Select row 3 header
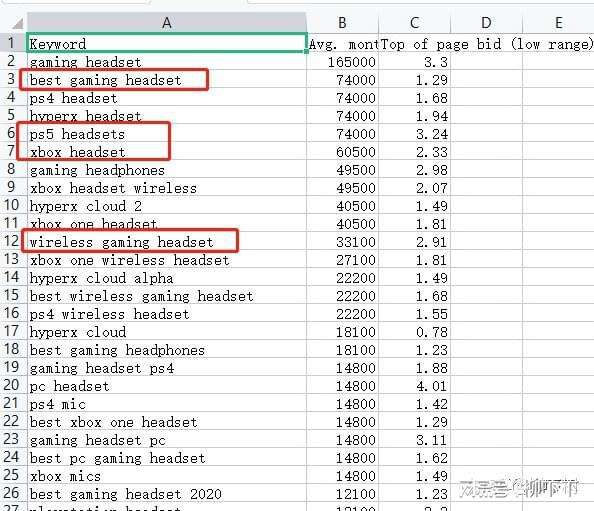This screenshot has height=511, width=594. [x=11, y=79]
